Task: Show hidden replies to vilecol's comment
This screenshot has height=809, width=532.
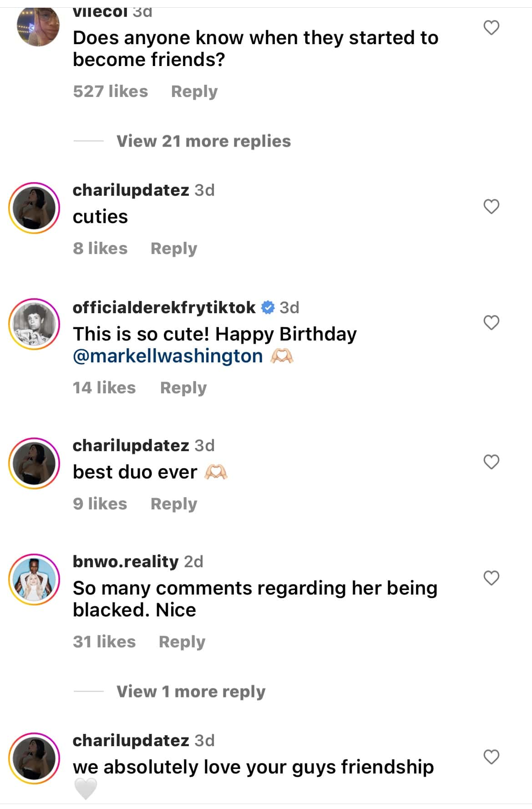Action: click(203, 141)
